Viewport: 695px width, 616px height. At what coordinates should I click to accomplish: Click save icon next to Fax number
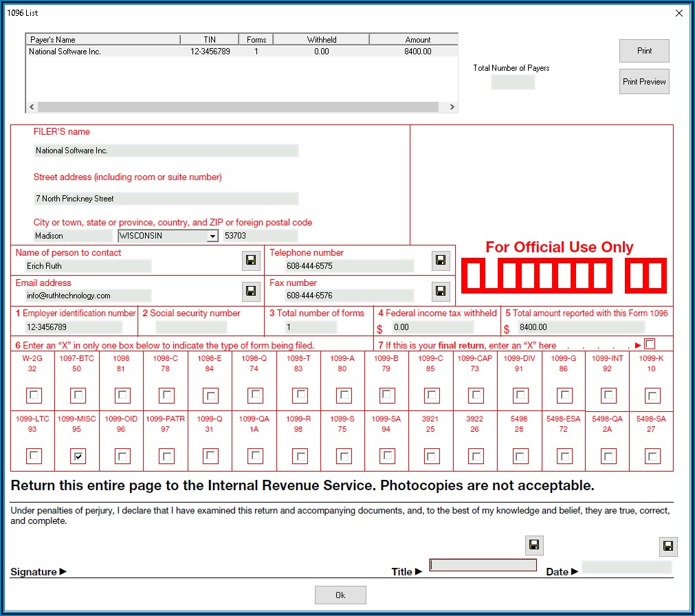click(x=441, y=291)
